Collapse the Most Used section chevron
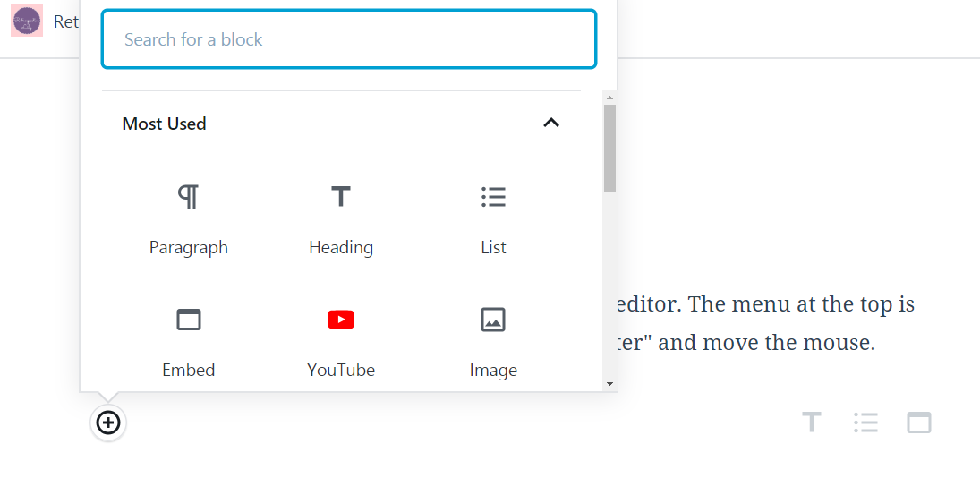 (x=551, y=124)
